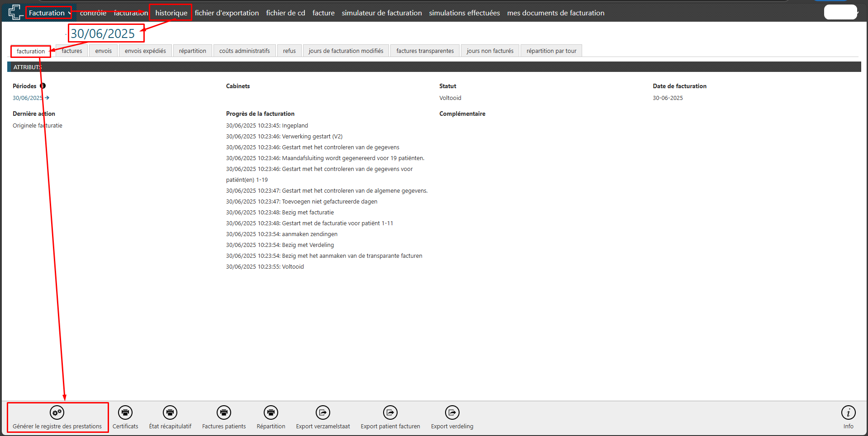Open jours de facturation modifiés tab
The height and width of the screenshot is (436, 868).
click(346, 51)
